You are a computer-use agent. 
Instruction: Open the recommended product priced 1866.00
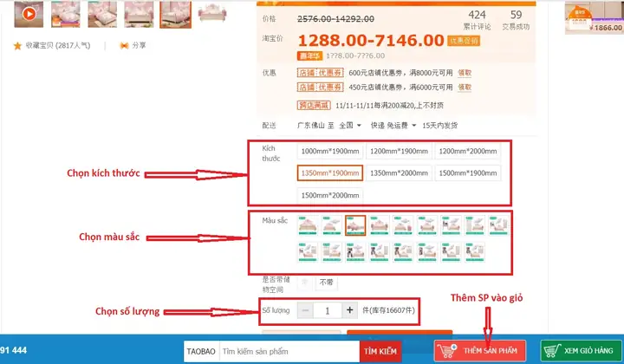(594, 17)
